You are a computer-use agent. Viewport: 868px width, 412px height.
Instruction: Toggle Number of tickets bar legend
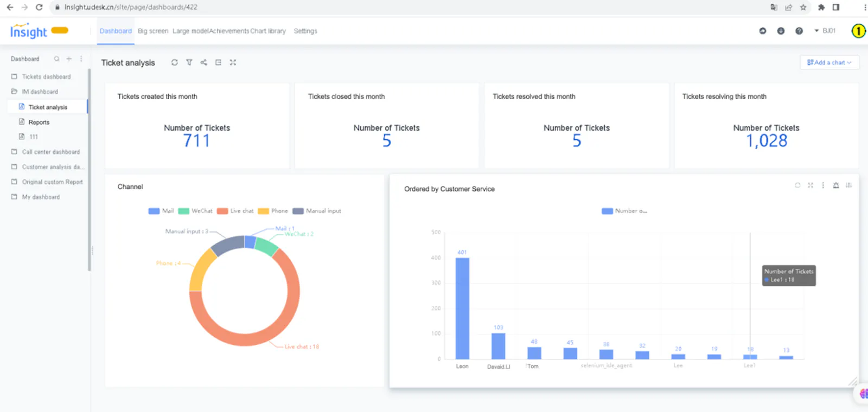(x=624, y=211)
